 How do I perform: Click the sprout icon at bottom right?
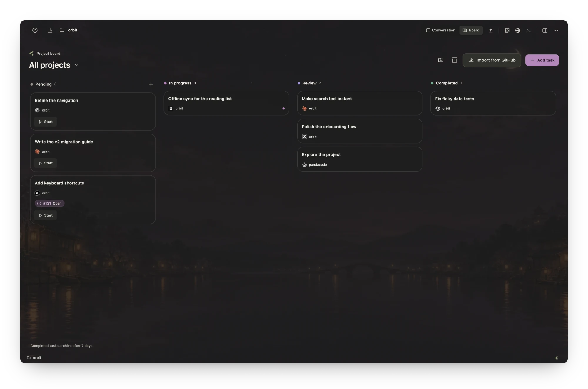tap(556, 358)
